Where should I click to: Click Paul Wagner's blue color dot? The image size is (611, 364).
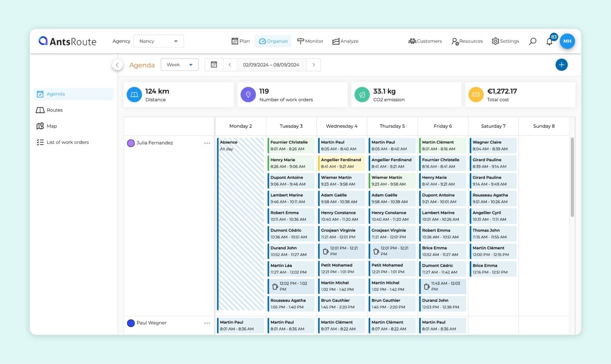click(x=131, y=323)
